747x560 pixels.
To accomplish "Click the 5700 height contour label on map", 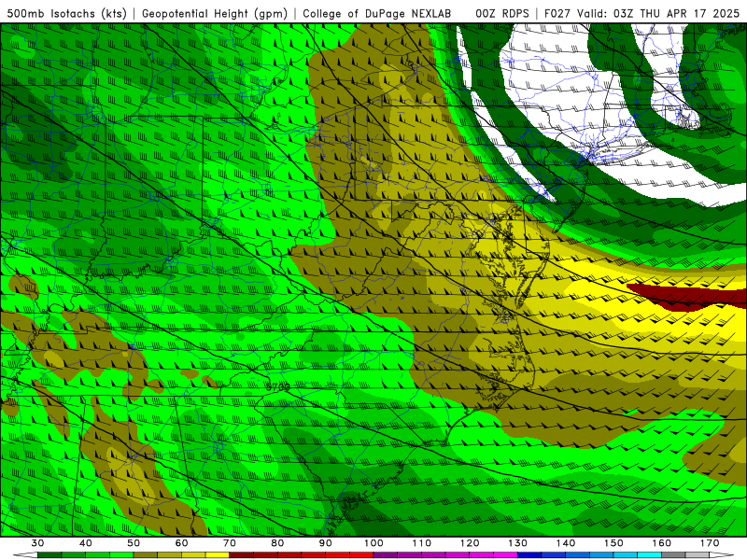I will click(277, 387).
